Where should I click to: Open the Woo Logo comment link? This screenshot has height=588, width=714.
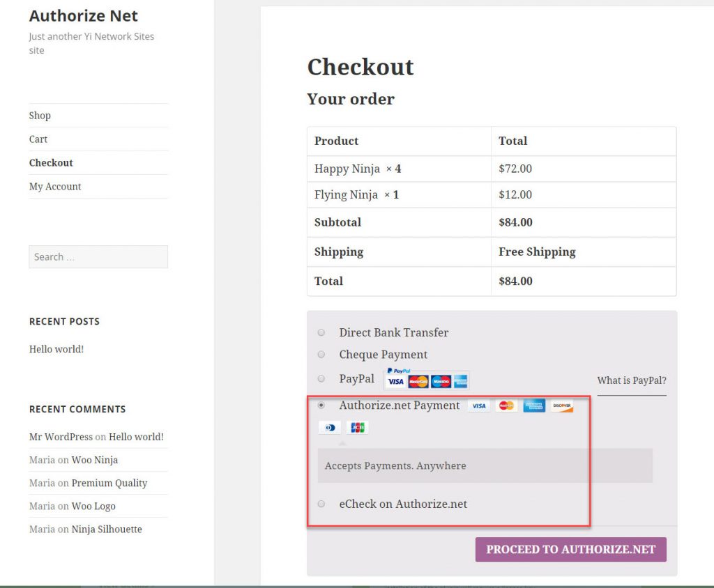93,506
